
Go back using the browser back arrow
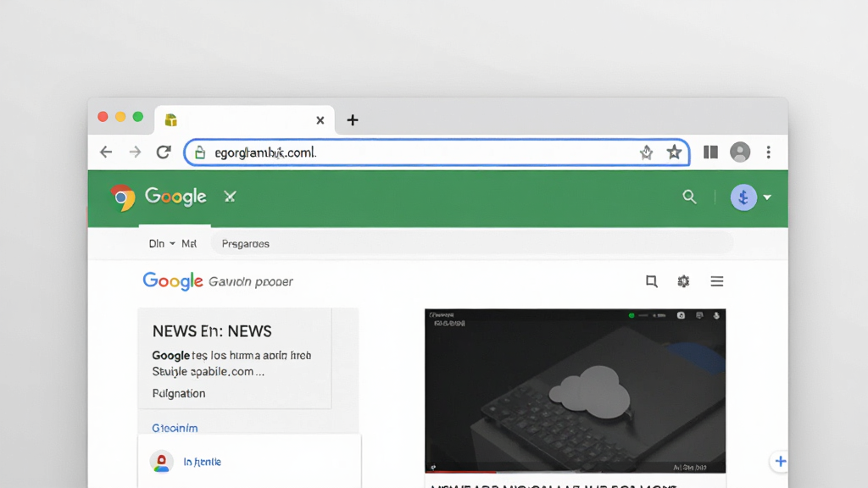point(106,152)
